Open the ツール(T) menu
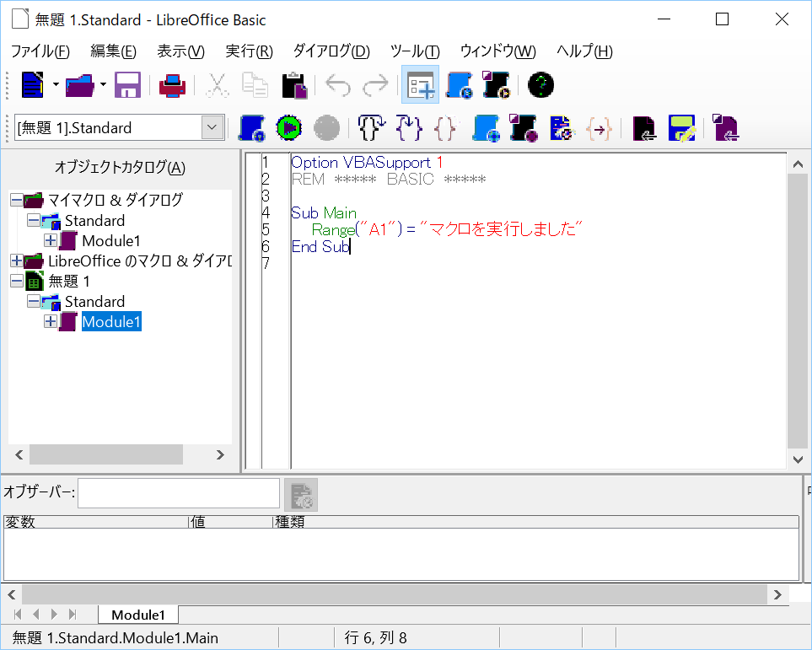Viewport: 812px width, 650px height. point(415,51)
